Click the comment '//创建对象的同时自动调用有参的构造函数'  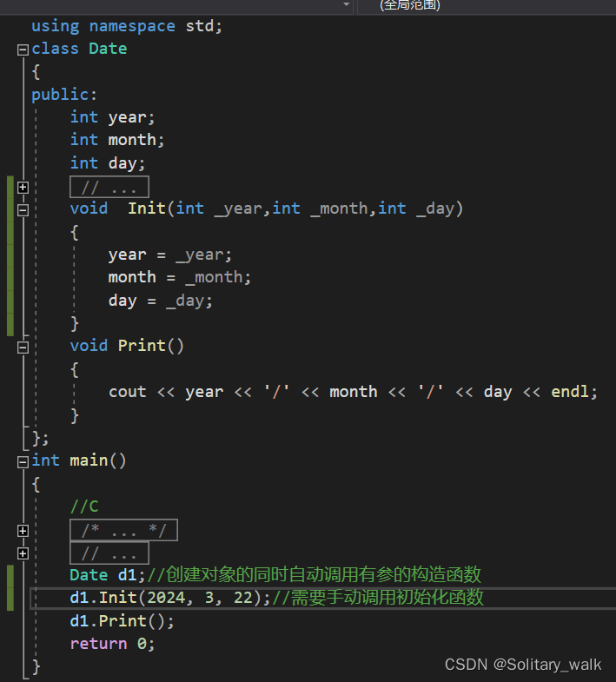click(315, 574)
